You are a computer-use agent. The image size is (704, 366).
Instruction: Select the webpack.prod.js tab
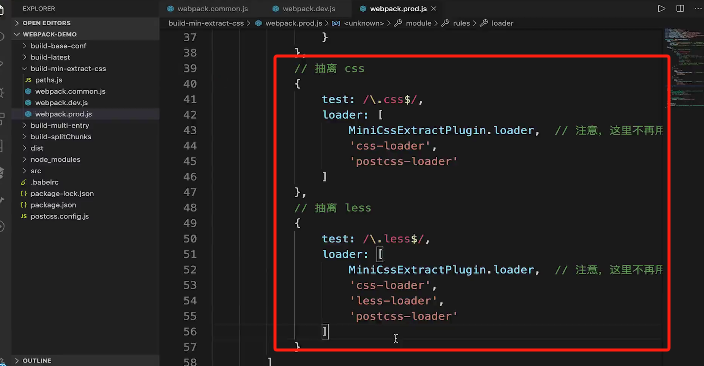(398, 9)
